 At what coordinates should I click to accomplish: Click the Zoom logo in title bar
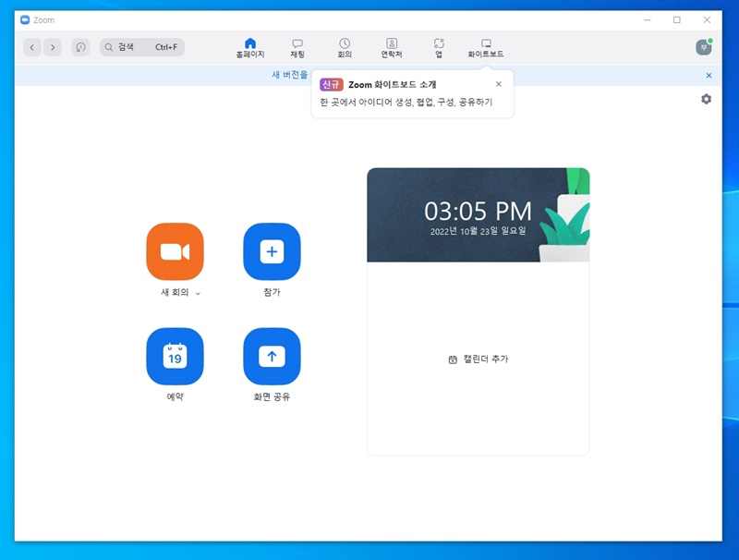coord(25,19)
